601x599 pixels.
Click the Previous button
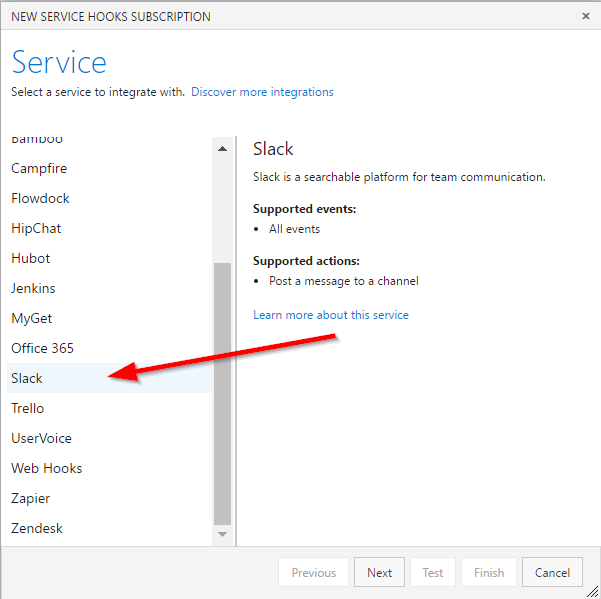[313, 572]
